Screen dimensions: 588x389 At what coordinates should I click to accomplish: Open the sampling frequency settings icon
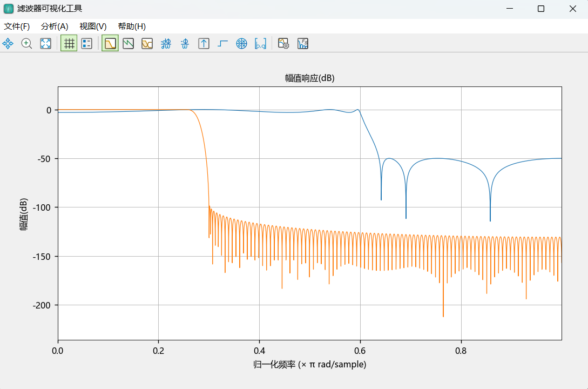click(302, 44)
